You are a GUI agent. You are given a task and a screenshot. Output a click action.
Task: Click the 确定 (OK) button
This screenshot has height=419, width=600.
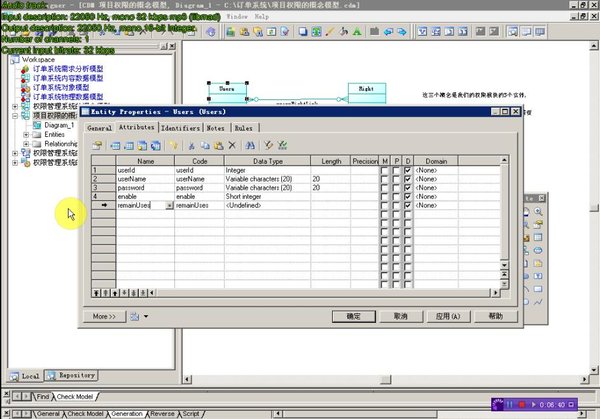(354, 316)
